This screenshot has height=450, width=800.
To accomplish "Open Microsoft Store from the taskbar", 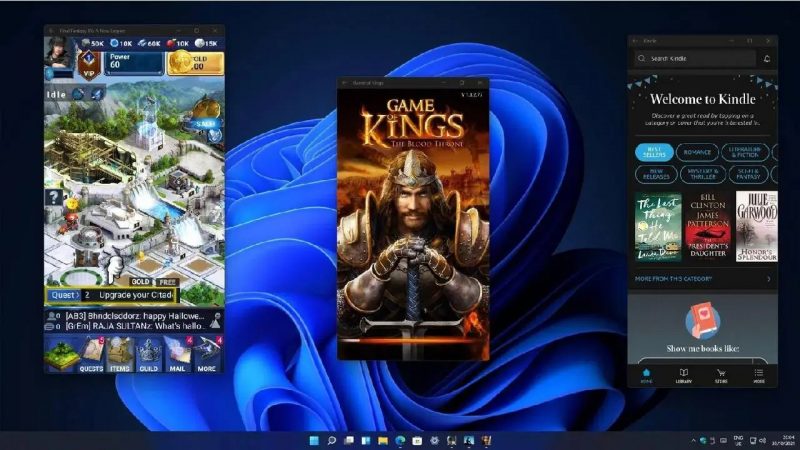I will pyautogui.click(x=417, y=440).
